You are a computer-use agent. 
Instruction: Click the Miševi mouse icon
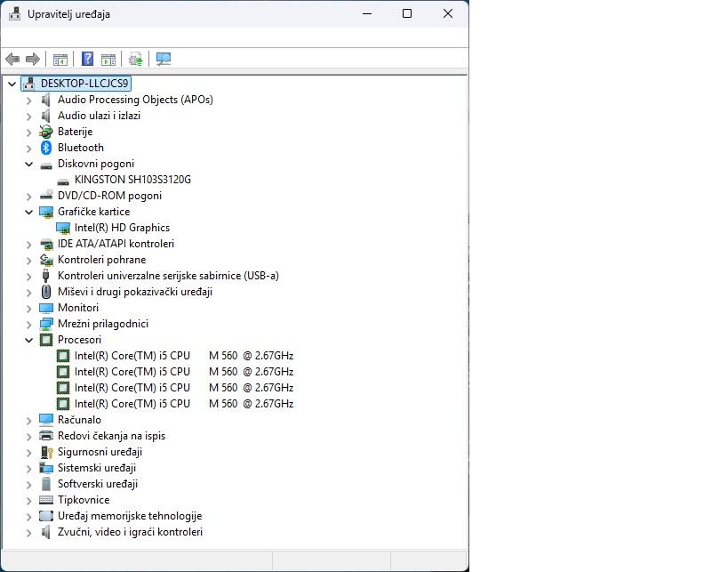pyautogui.click(x=46, y=292)
